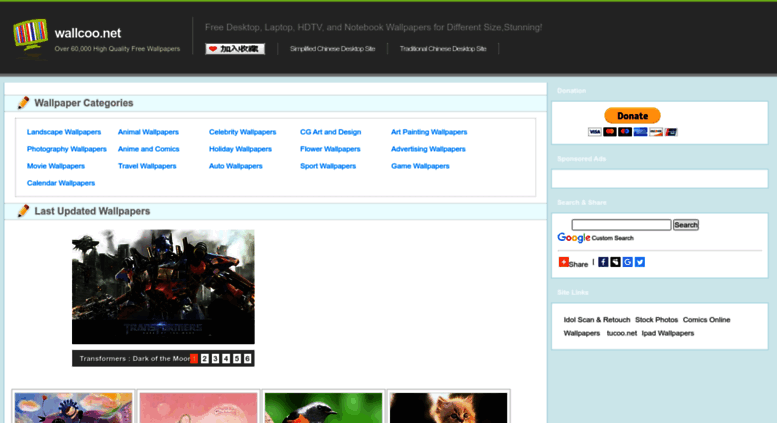777x423 pixels.
Task: Go to slideshow slide 5
Action: coord(237,359)
